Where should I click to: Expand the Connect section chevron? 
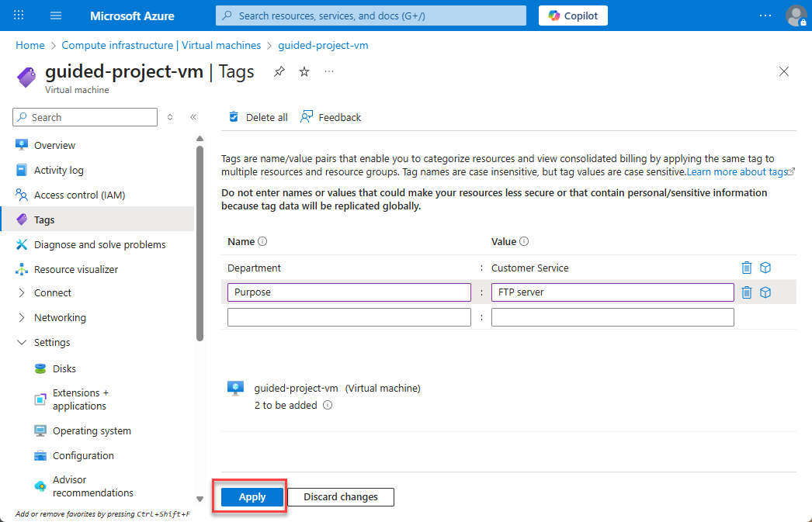point(21,293)
